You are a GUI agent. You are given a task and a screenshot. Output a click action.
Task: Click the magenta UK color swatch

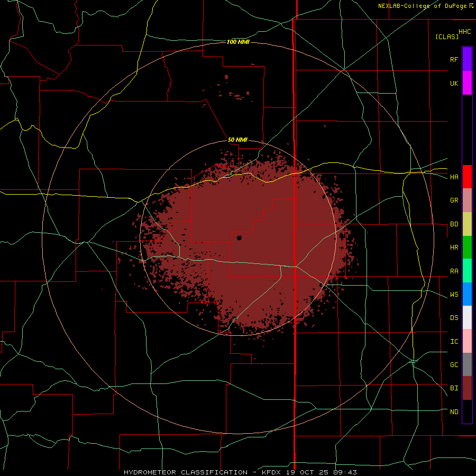pyautogui.click(x=467, y=83)
